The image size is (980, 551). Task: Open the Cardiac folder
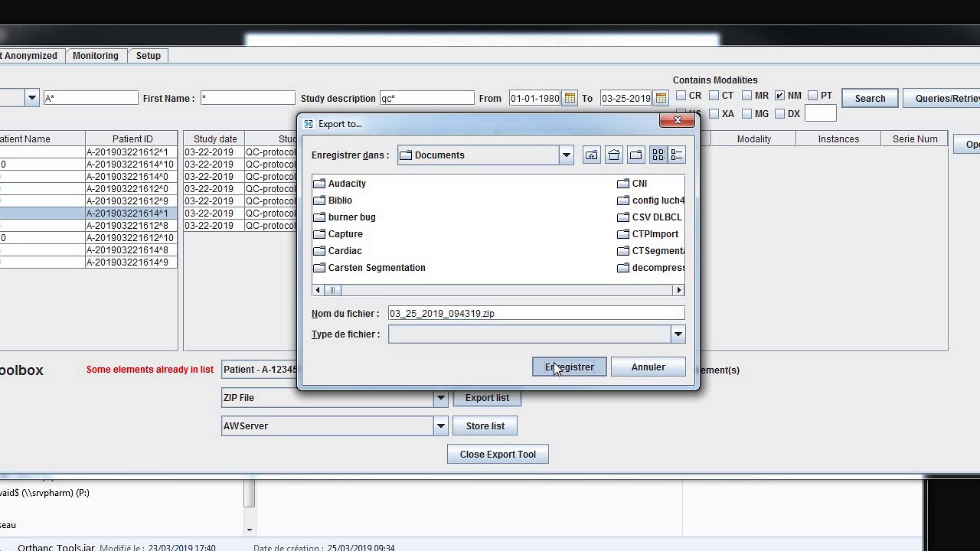click(338, 251)
